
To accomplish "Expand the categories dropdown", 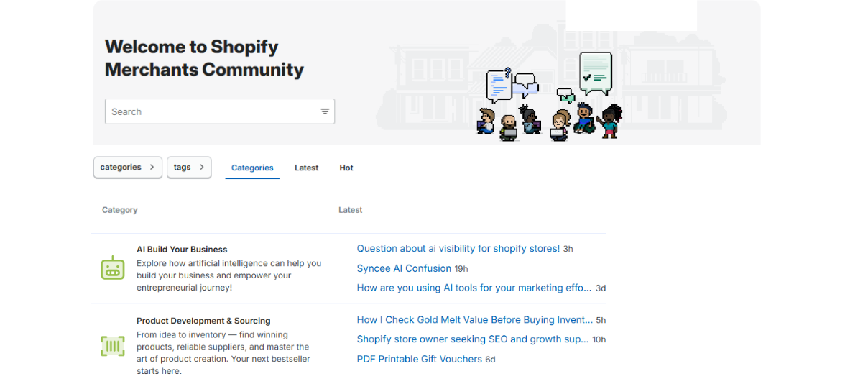I will (x=128, y=168).
